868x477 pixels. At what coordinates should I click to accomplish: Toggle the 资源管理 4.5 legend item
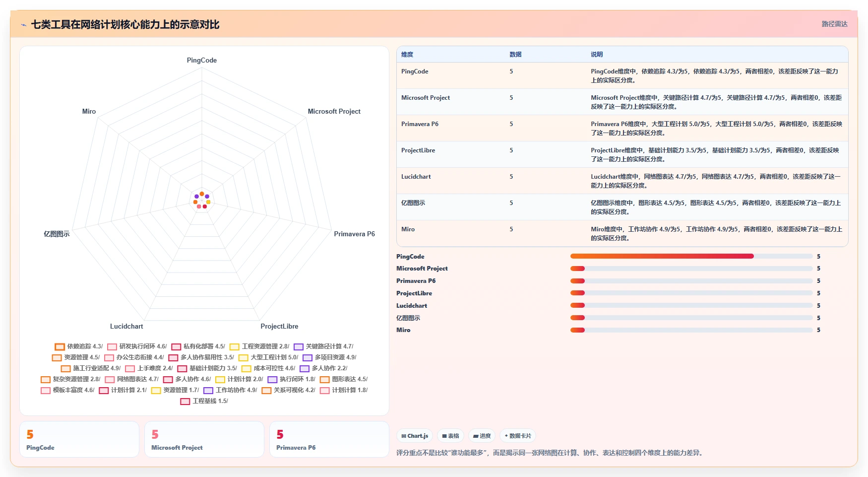76,357
